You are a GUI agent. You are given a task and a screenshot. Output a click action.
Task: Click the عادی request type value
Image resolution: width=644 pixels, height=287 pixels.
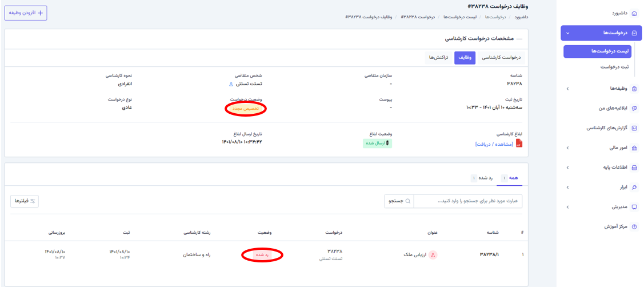click(x=127, y=107)
